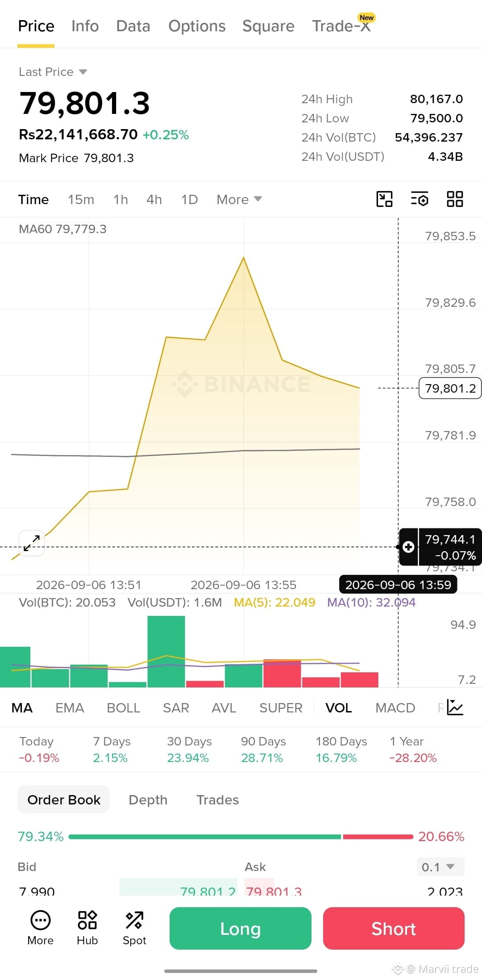Open the Depth tab
The height and width of the screenshot is (980, 482).
pos(148,800)
